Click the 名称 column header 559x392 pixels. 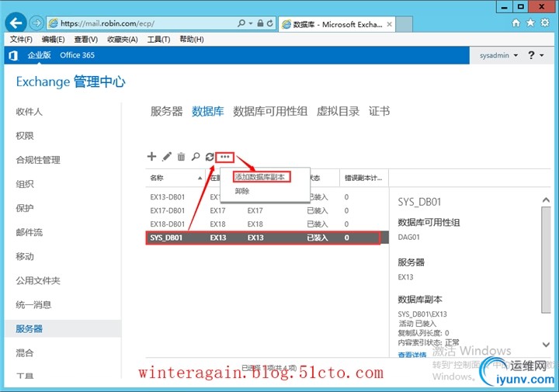(x=175, y=178)
